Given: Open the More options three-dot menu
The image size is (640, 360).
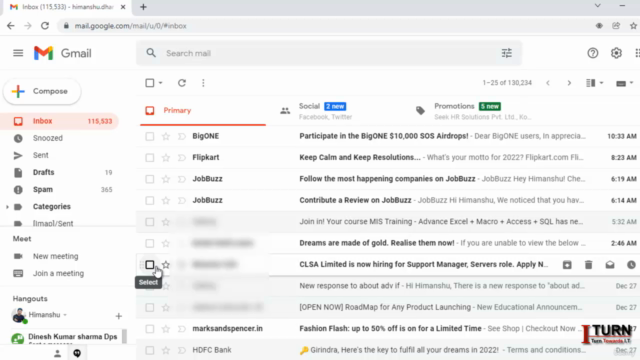Looking at the screenshot, I should pyautogui.click(x=203, y=83).
